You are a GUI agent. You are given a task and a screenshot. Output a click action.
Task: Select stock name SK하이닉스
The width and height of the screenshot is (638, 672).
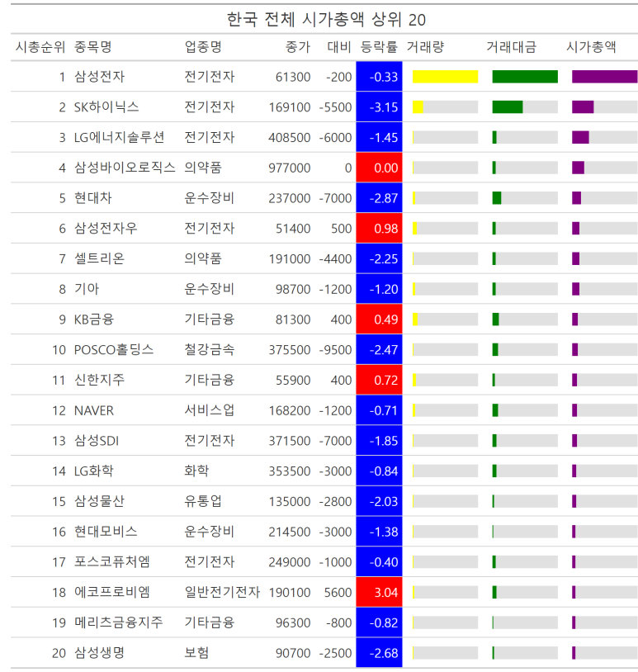[x=106, y=107]
